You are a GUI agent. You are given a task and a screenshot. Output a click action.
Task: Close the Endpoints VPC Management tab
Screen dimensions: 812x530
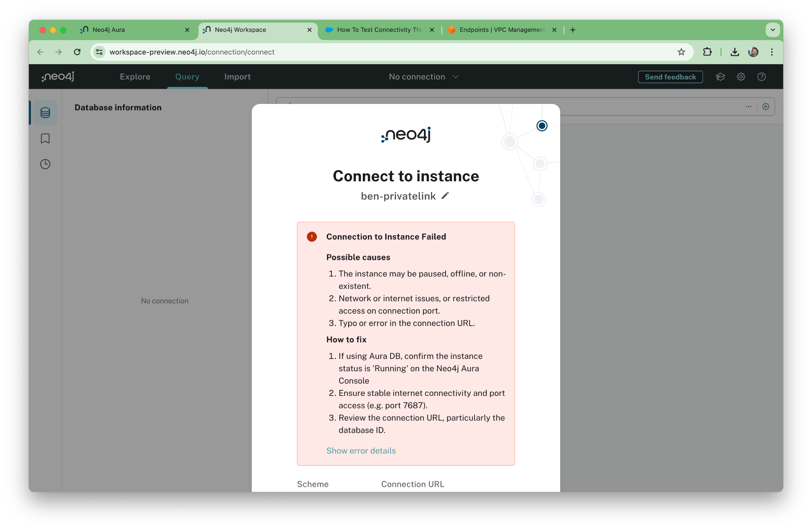[x=555, y=30]
